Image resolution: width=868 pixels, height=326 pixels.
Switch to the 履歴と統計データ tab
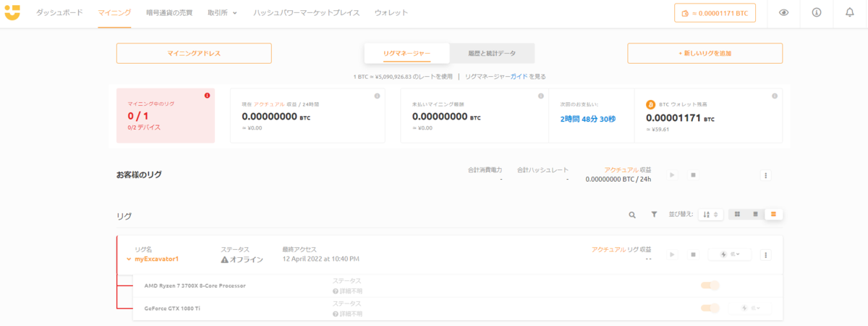pos(492,54)
